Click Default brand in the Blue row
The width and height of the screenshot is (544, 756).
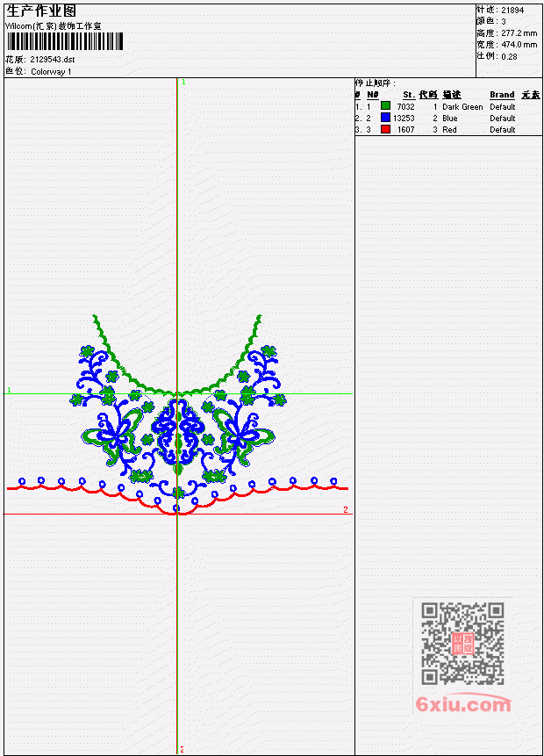pos(503,119)
